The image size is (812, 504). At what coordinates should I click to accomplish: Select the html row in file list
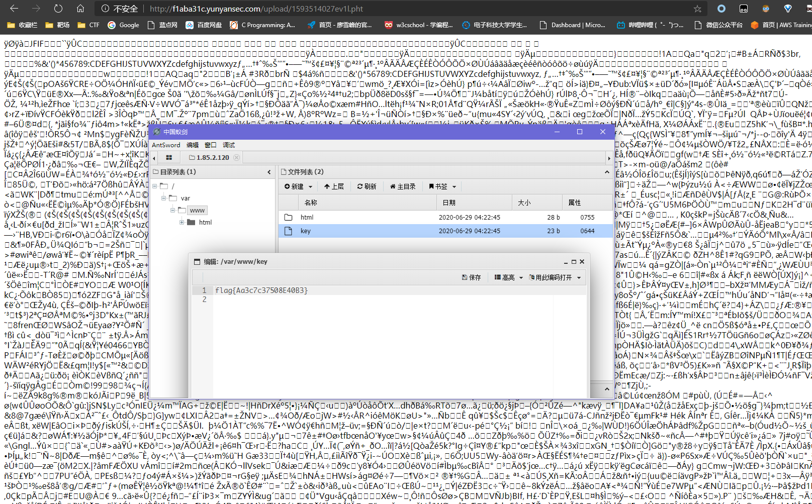tap(446, 217)
